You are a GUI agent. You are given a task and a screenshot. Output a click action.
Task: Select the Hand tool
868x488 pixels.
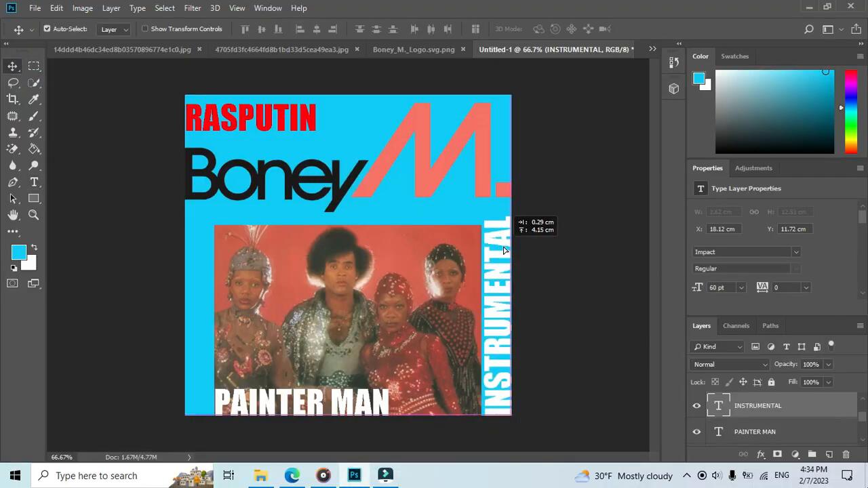pos(13,215)
